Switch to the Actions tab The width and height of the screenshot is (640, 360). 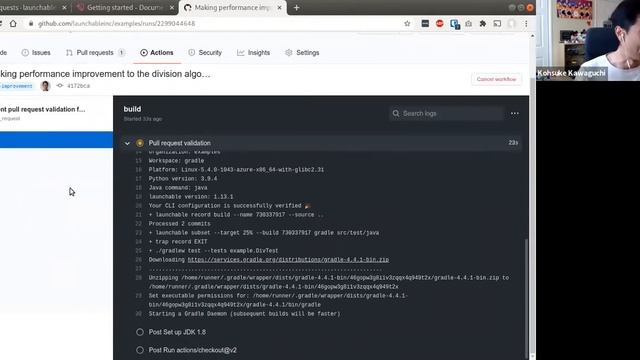(157, 53)
